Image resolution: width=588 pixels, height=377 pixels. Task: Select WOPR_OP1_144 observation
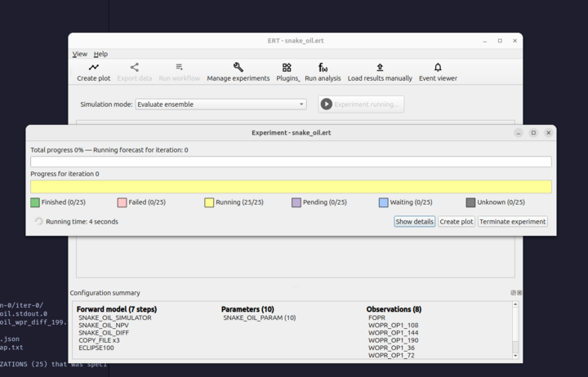(x=393, y=333)
